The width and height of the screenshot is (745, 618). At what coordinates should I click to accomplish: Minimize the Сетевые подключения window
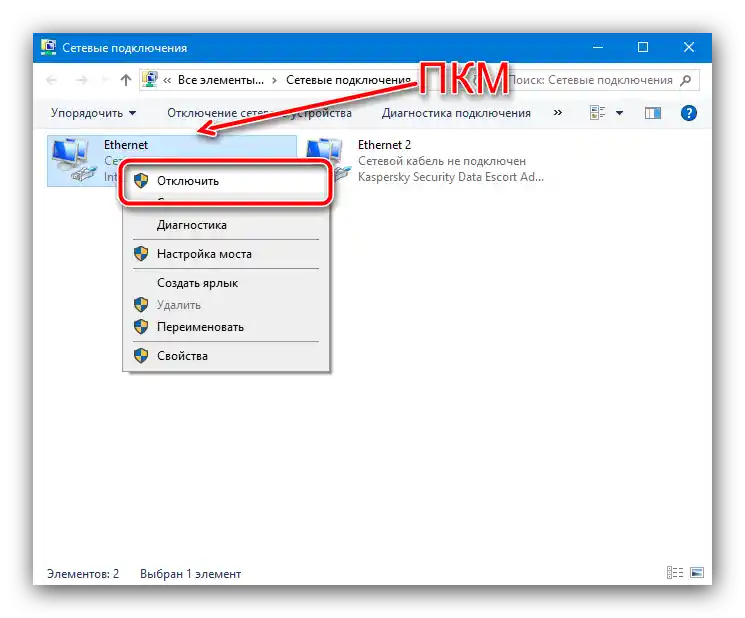598,48
